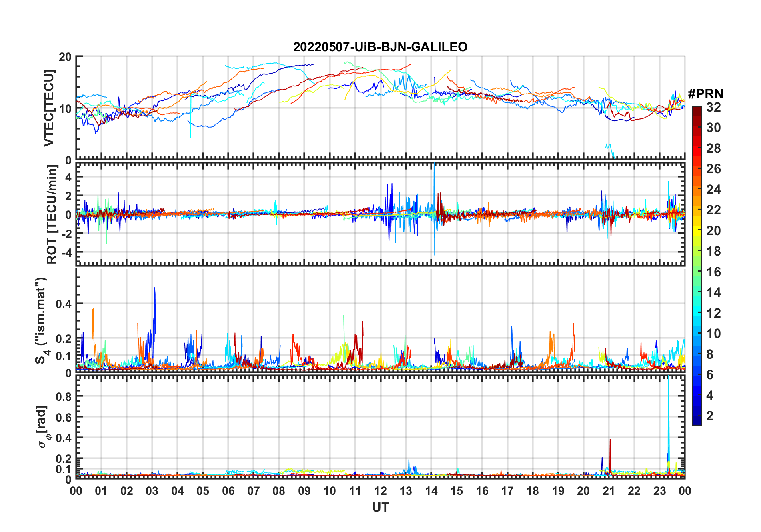Image resolution: width=761 pixels, height=532 pixels.
Task: Select the S4 y-axis label
Action: click(x=41, y=320)
